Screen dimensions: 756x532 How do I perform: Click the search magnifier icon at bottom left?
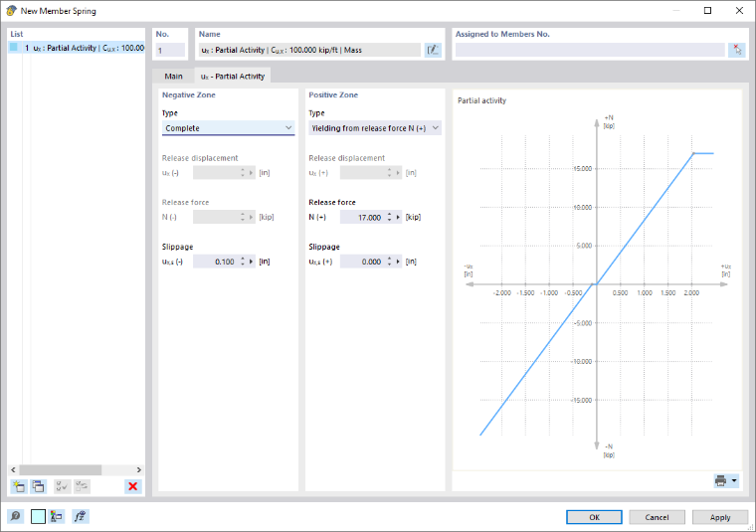coord(16,516)
